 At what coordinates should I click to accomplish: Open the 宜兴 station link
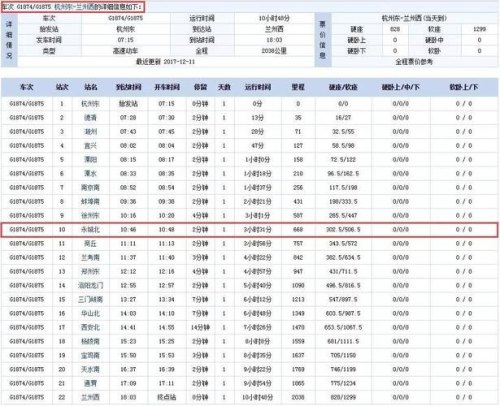click(90, 146)
